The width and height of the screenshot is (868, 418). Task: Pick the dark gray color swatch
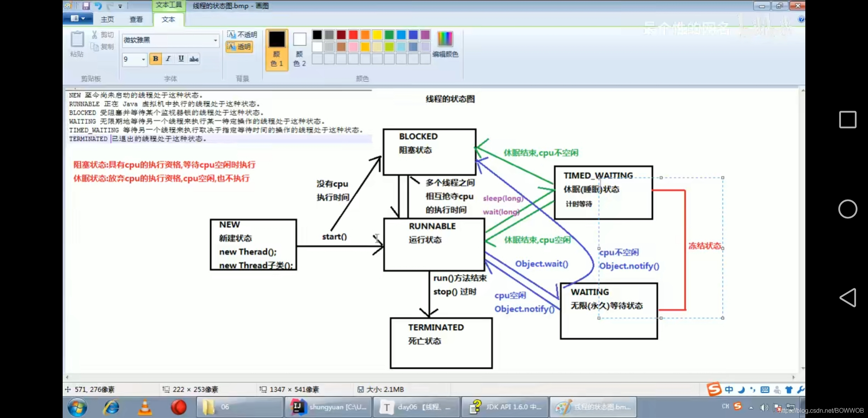329,35
